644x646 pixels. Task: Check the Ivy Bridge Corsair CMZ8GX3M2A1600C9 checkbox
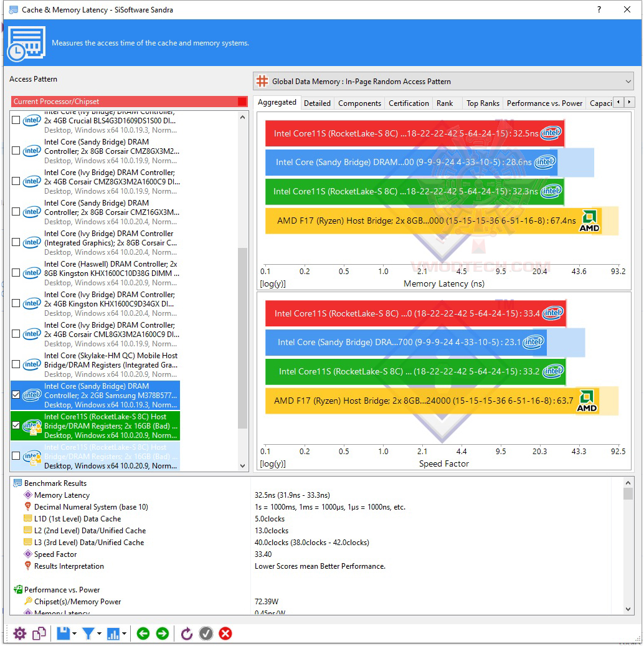(x=16, y=181)
